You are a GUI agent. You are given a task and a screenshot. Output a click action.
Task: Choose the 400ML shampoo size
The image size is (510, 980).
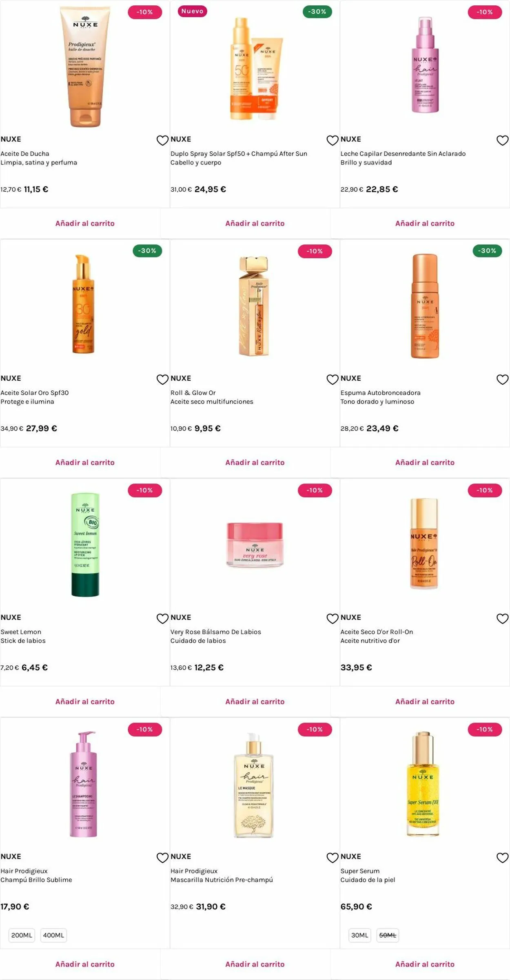point(53,935)
